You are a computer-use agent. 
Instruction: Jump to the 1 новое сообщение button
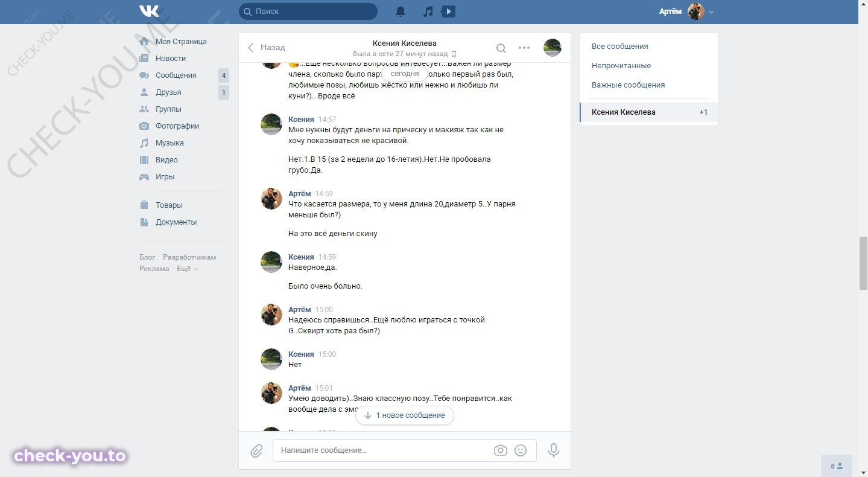[x=405, y=415]
